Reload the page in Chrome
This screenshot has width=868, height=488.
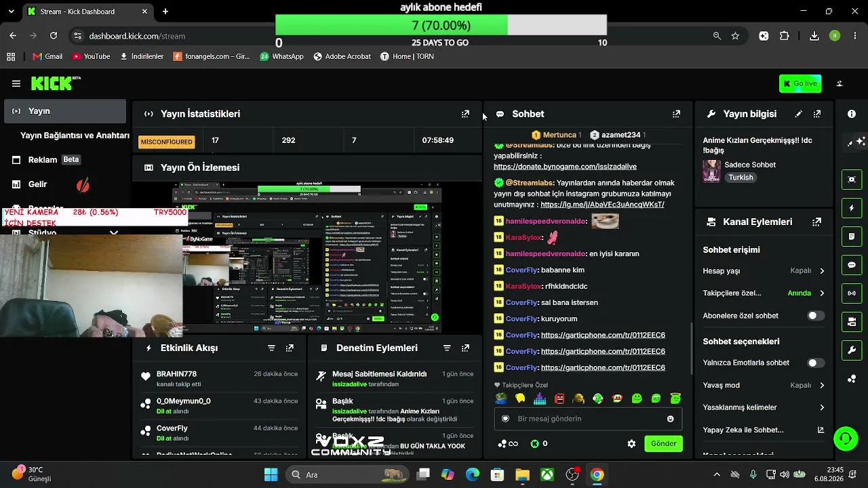54,36
